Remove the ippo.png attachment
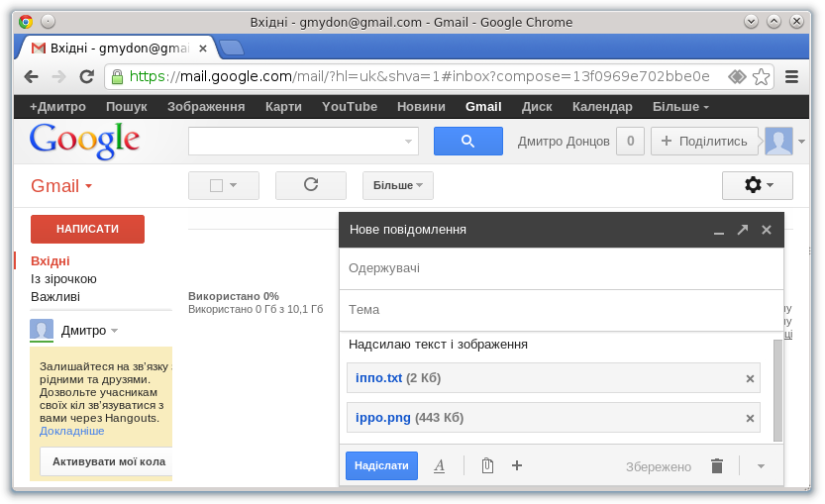The height and width of the screenshot is (504, 825). tap(750, 418)
